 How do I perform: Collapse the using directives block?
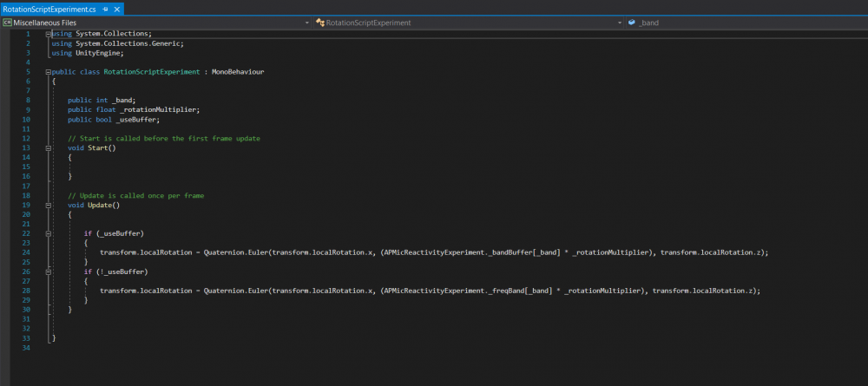coord(48,34)
